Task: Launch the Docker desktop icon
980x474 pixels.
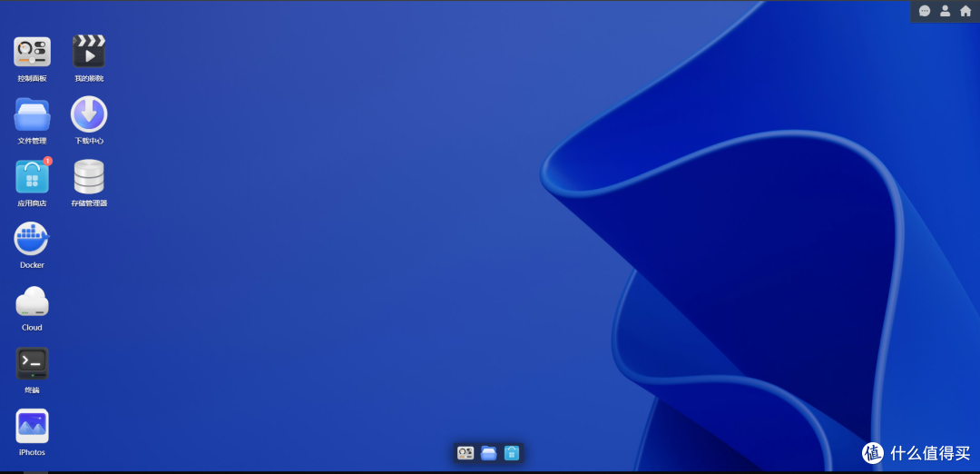Action: (32, 239)
